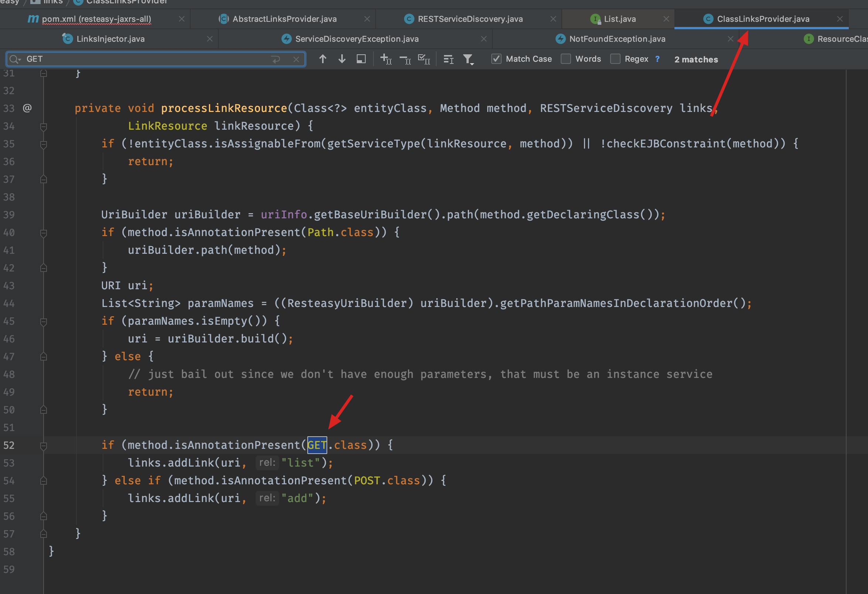This screenshot has width=868, height=594.
Task: Enable the Regex checkbox
Action: coord(615,59)
